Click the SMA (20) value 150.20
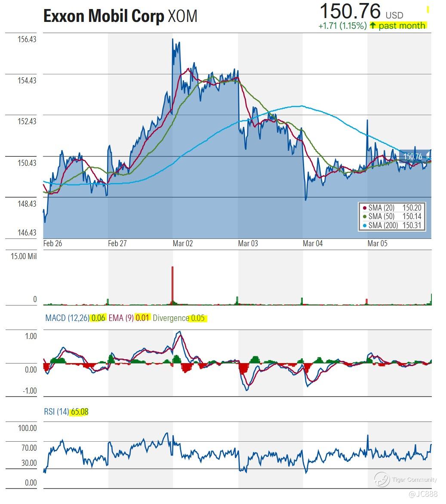This screenshot has width=446, height=504. tap(412, 208)
